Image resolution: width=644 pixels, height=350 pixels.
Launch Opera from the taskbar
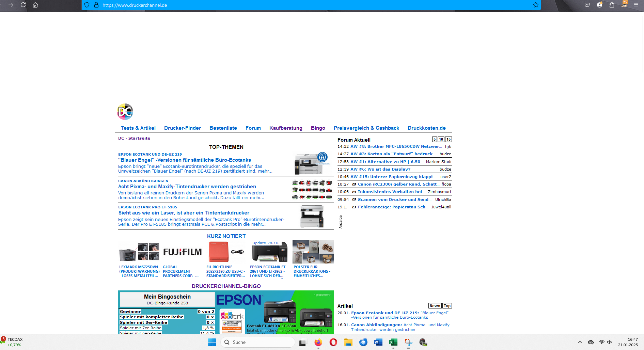point(333,342)
